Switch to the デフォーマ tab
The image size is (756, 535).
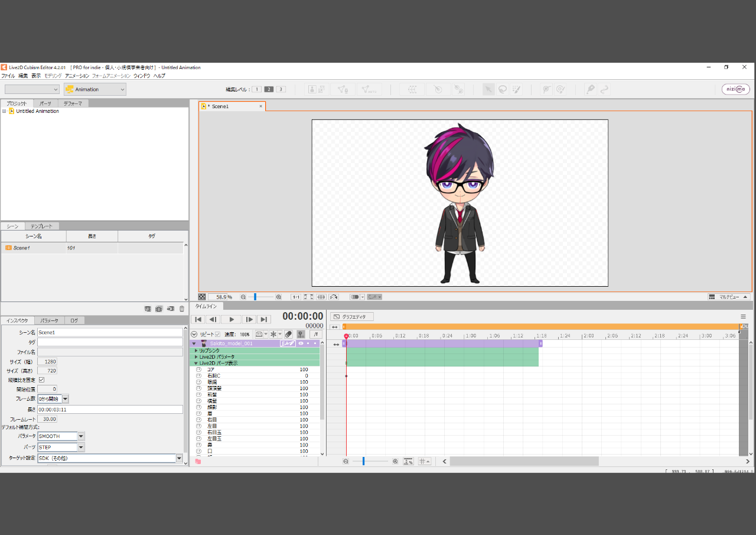point(73,103)
